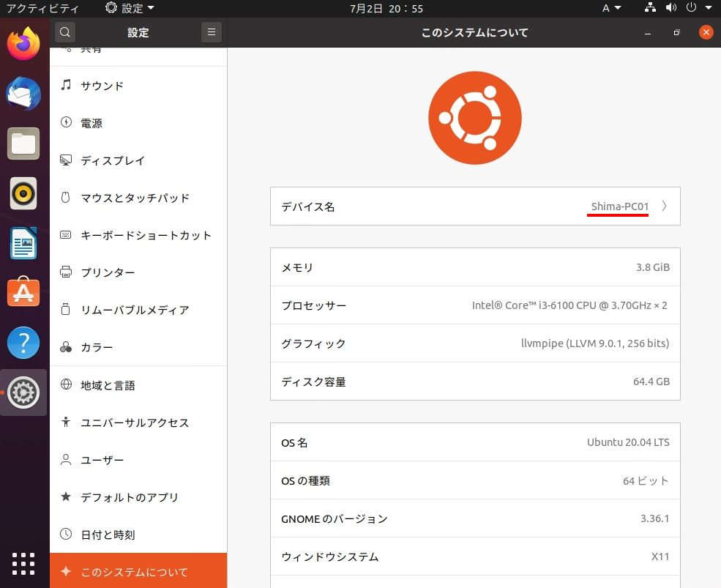Open キーボードショートカット settings
This screenshot has width=721, height=588.
click(138, 235)
